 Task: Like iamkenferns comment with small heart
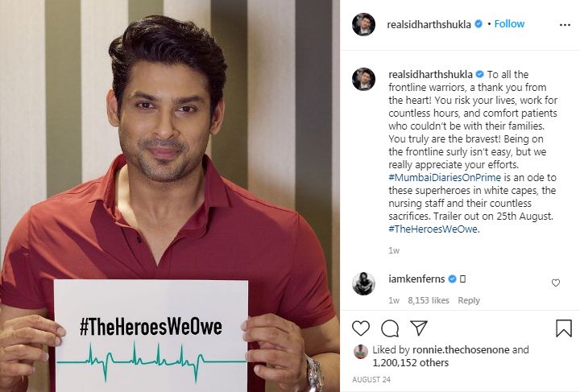[x=556, y=283]
